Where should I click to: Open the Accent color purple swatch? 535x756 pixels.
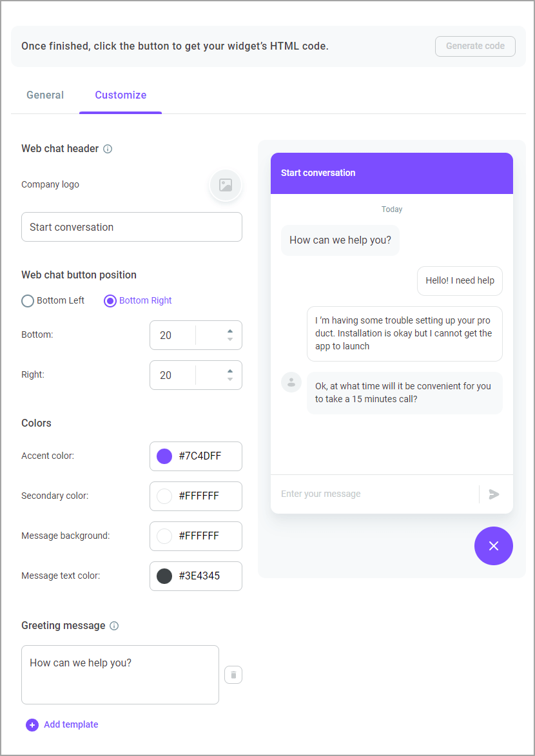(x=164, y=456)
